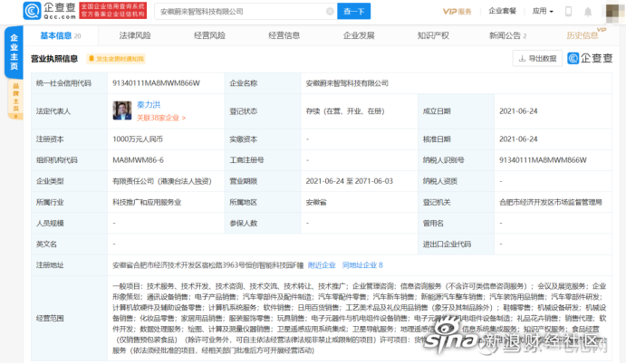The image size is (626, 364).
Task: Switch to the 法律风险 tab
Action: 135,35
